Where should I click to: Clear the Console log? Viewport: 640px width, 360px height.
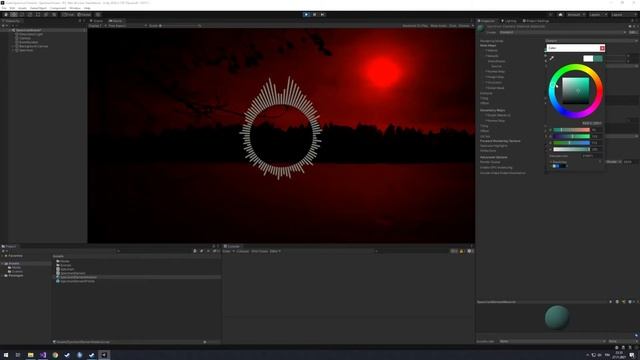point(227,251)
